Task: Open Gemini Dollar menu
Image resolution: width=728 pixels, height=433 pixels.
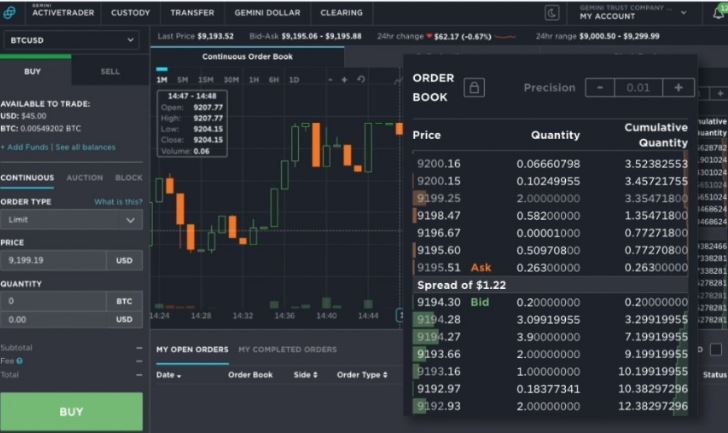Action: pyautogui.click(x=267, y=13)
